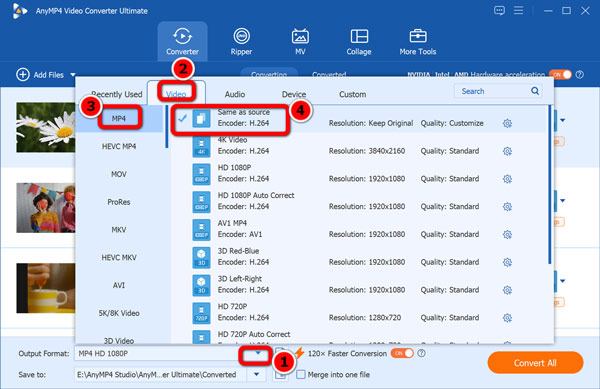600x389 pixels.
Task: Select 5K/8K Video format
Action: (x=119, y=313)
